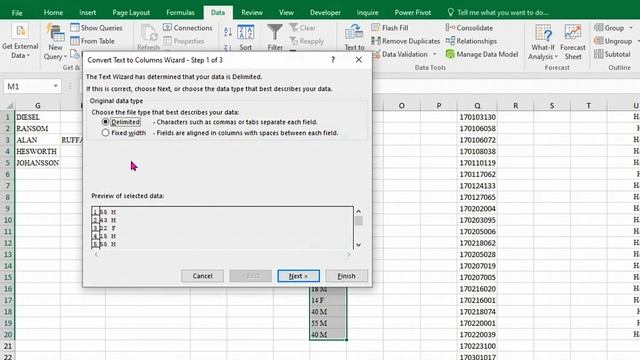
Task: Switch to the Page Layout tab
Action: coord(131,13)
